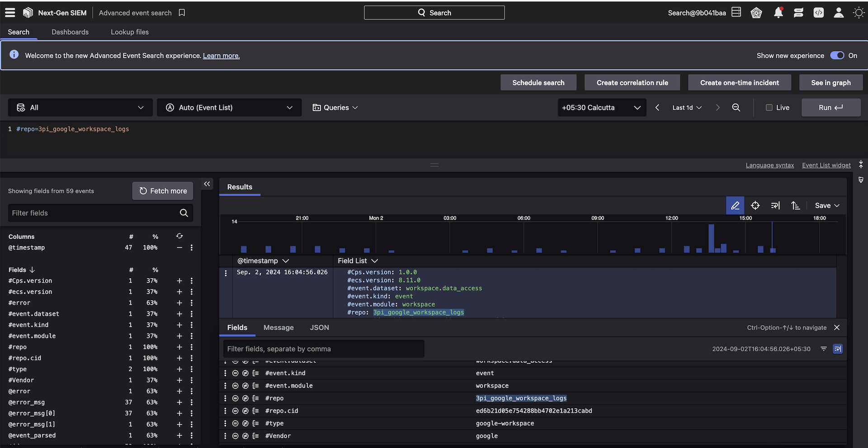The height and width of the screenshot is (448, 868).
Task: Open the user profile icon
Action: coord(839,13)
